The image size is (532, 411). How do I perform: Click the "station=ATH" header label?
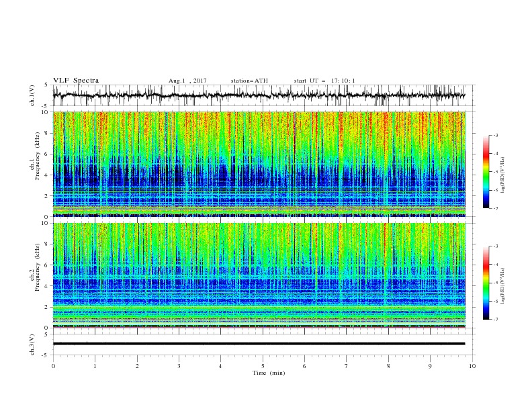[x=249, y=81]
